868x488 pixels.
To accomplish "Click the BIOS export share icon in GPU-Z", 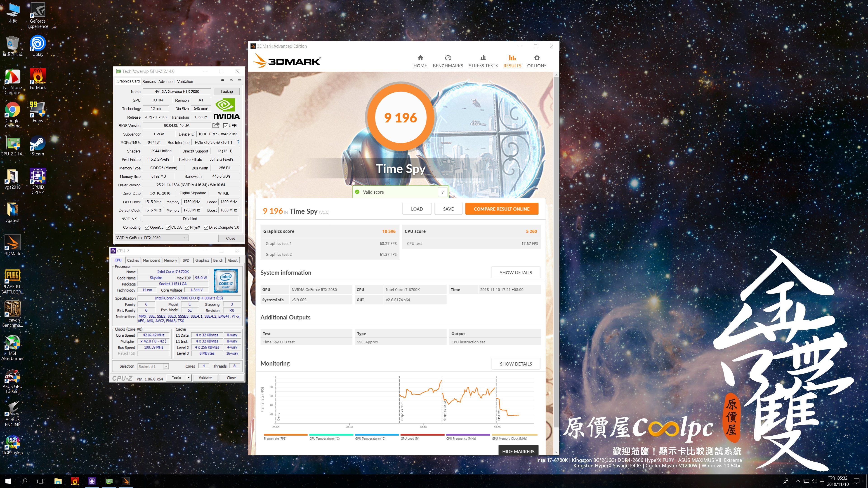I will click(216, 125).
